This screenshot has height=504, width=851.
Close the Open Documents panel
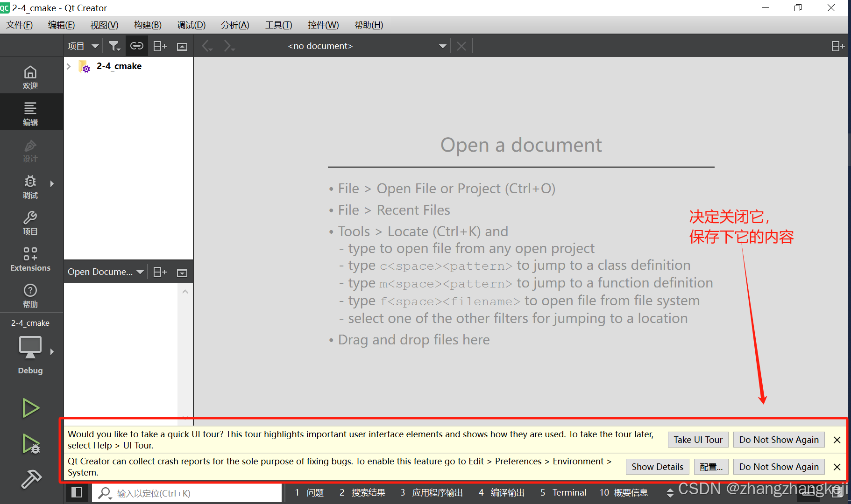click(x=182, y=272)
